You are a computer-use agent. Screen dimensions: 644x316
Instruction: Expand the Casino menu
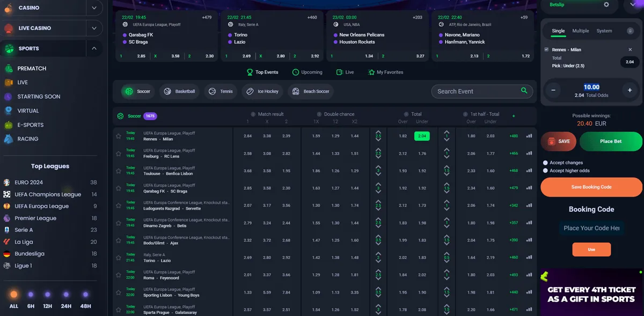(93, 8)
